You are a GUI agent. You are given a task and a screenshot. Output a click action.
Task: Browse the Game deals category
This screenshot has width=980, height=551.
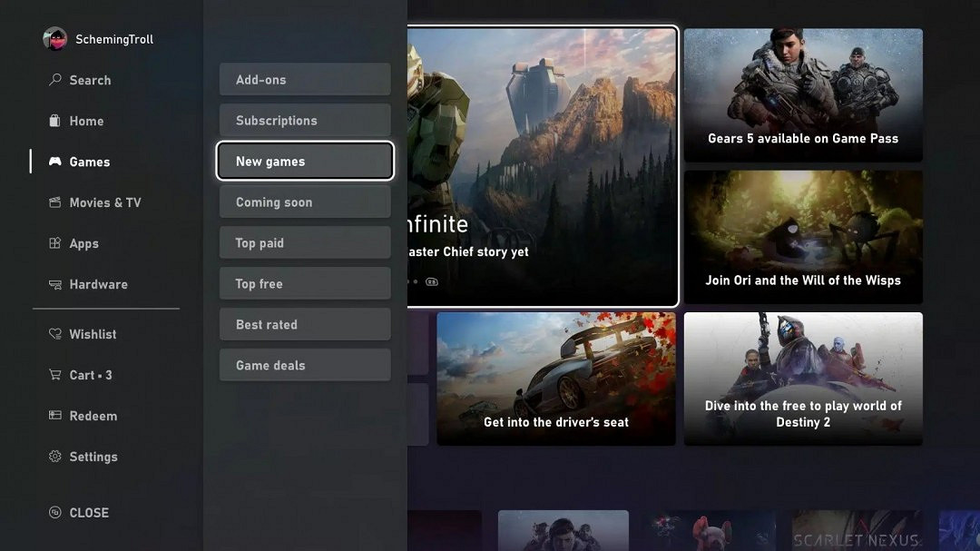(305, 366)
